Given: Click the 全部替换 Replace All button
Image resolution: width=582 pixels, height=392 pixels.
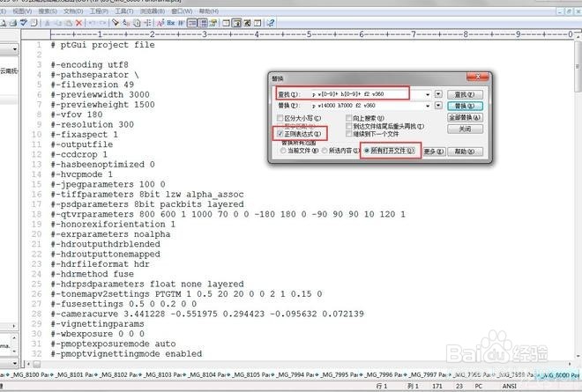Looking at the screenshot, I should tap(465, 117).
